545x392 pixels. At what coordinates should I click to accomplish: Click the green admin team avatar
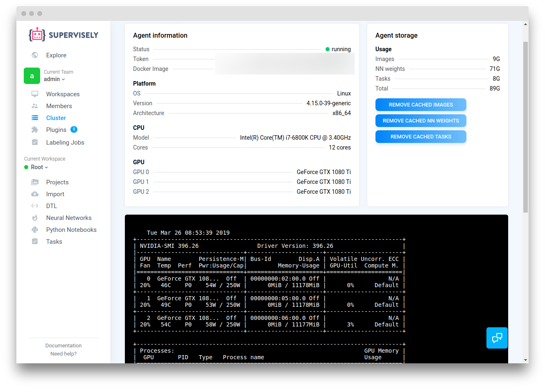(x=32, y=76)
